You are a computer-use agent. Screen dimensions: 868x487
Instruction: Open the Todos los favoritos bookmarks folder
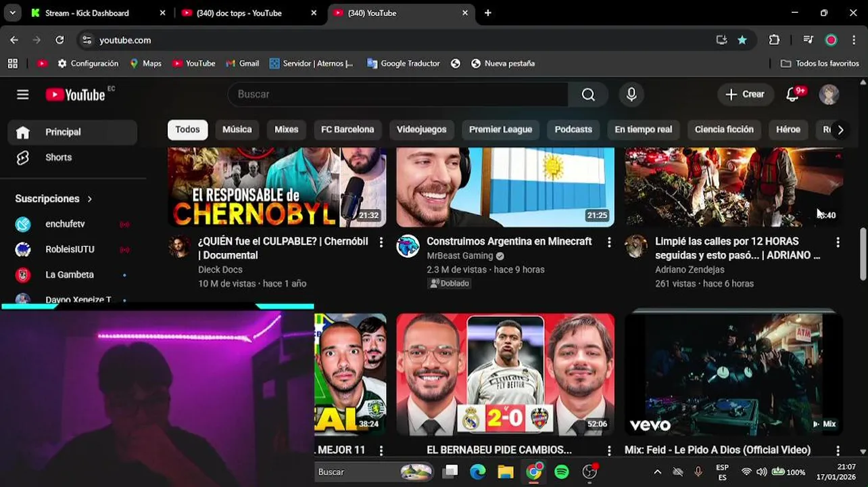(x=819, y=64)
